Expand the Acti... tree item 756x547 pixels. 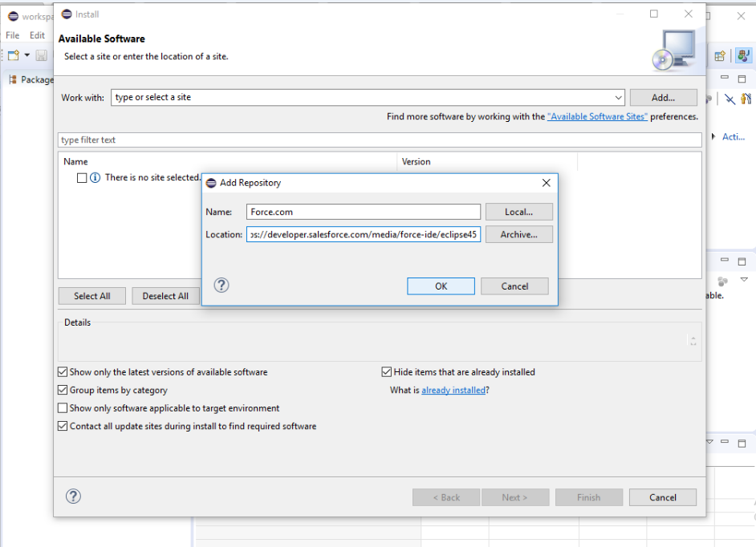coord(713,137)
